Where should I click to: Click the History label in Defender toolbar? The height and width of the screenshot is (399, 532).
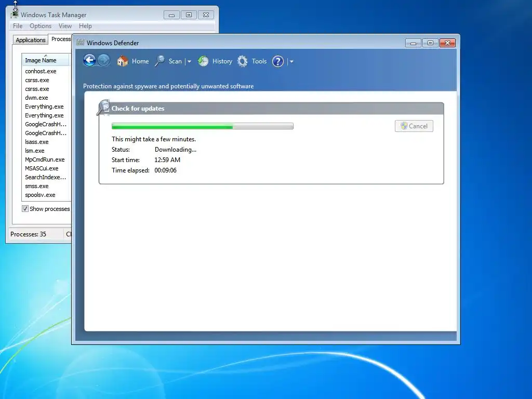click(222, 61)
